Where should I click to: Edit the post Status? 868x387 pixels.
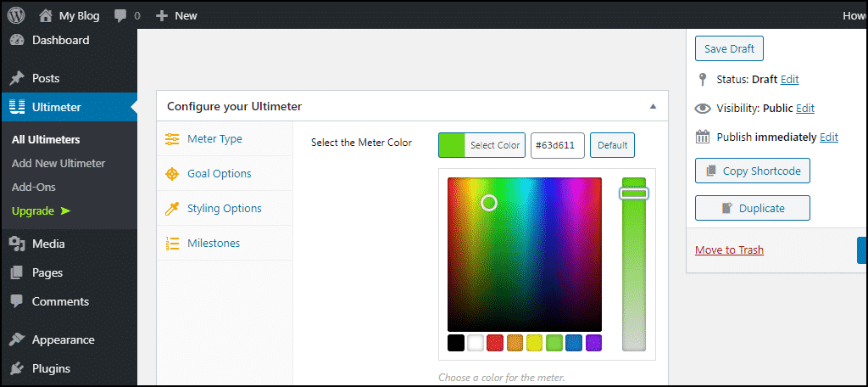pos(789,79)
